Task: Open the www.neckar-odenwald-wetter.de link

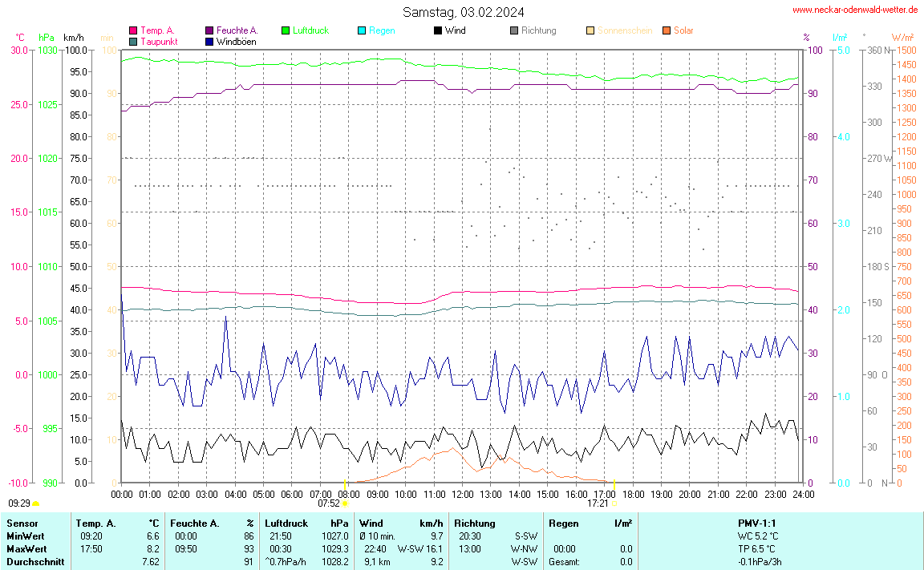Action: click(x=855, y=10)
